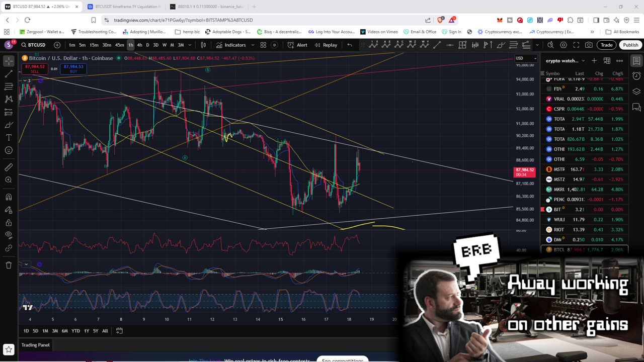This screenshot has width=644, height=362.
Task: Click the browser address bar URL
Action: pos(183,20)
